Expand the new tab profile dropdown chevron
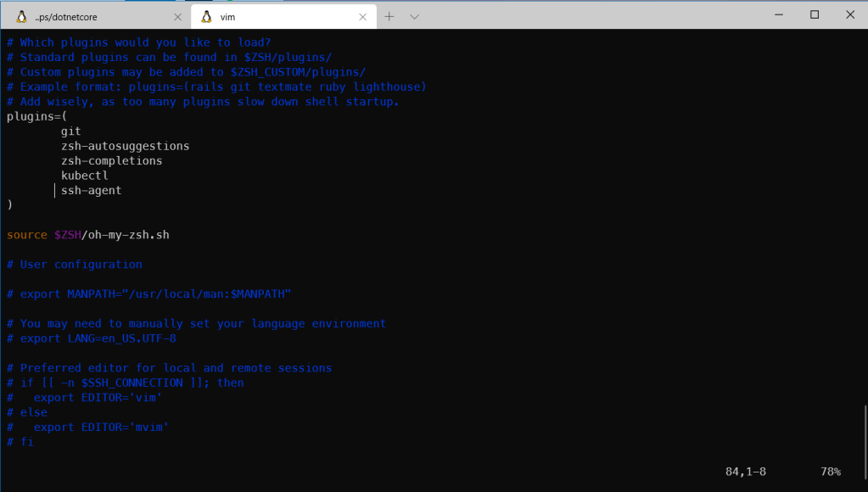 pos(414,16)
